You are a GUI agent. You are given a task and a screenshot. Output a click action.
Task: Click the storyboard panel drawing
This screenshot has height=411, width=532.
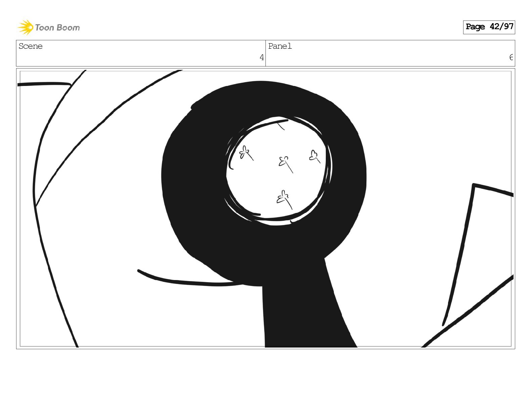266,209
